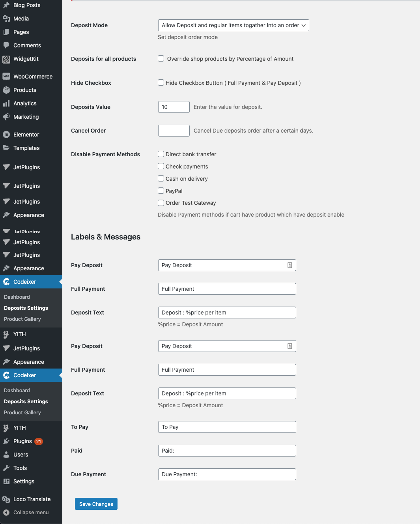Focus the Deposits Value input field
This screenshot has width=420, height=524.
coord(174,107)
